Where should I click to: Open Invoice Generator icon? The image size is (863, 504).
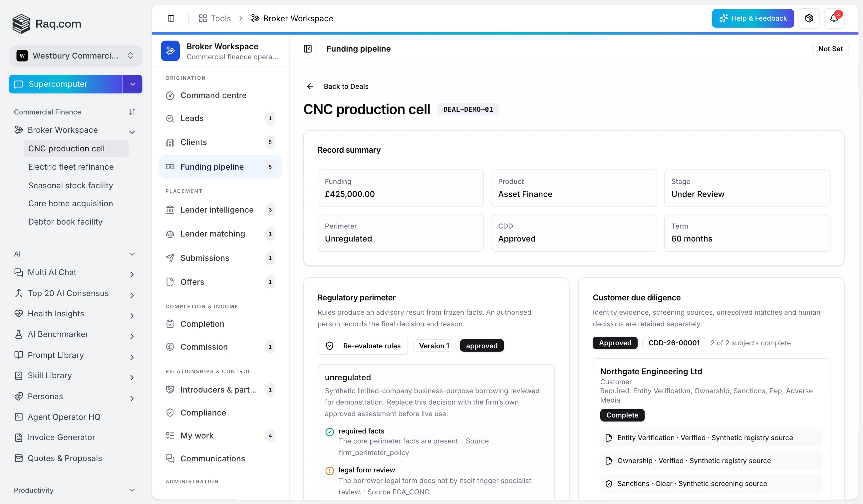coord(19,437)
